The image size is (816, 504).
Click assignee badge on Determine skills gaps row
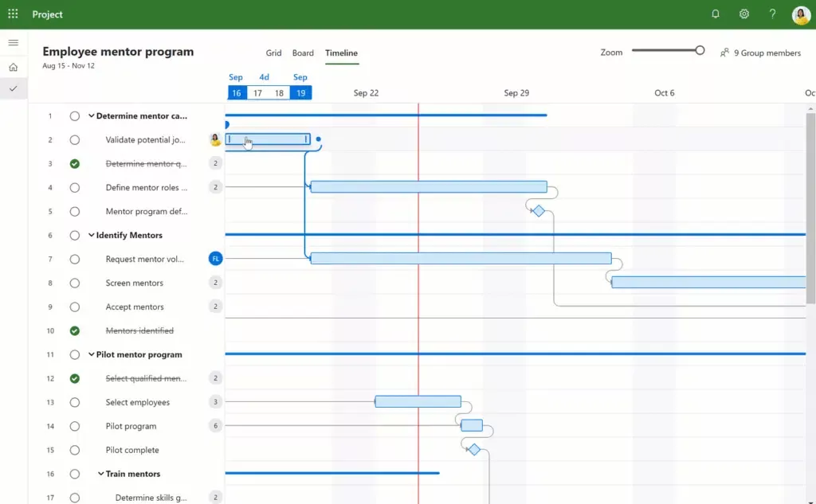point(215,498)
